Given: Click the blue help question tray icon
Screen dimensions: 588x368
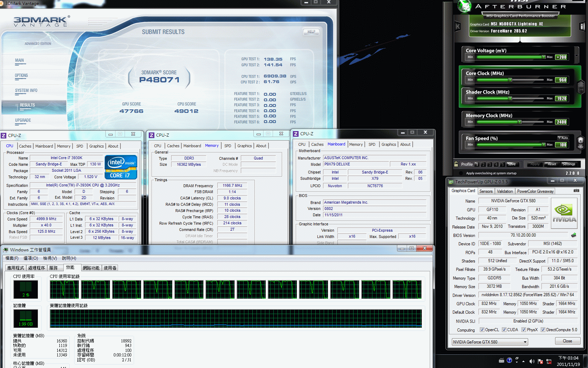Looking at the screenshot, I should pos(509,360).
